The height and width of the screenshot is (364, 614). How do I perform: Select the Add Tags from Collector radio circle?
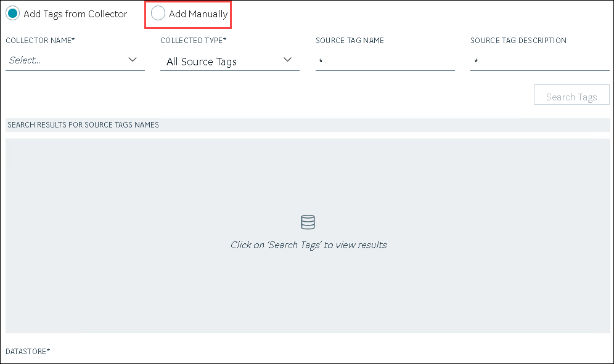point(12,14)
